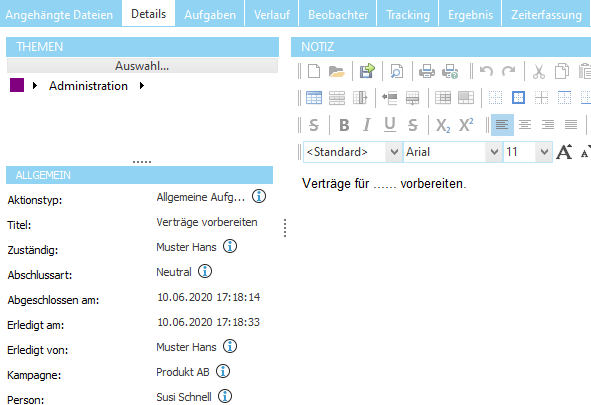Show info for Kampagne Produkt AB
Image resolution: width=591 pixels, height=405 pixels.
[x=223, y=371]
